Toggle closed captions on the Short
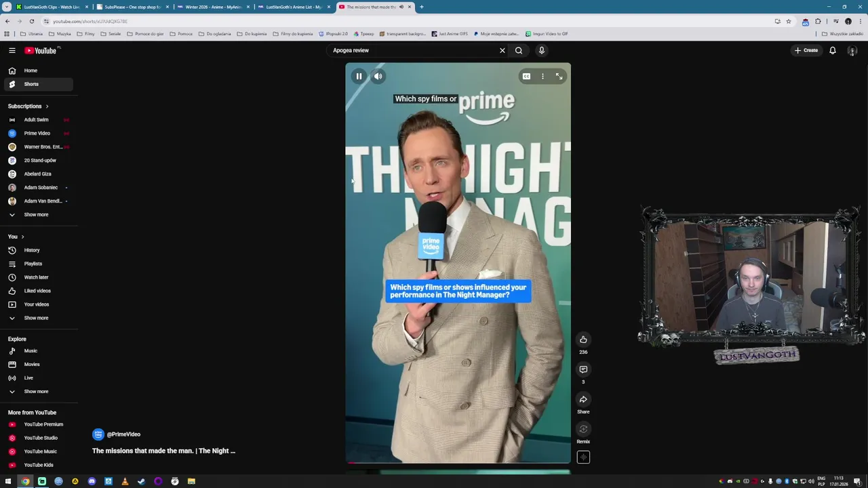This screenshot has width=868, height=488. (x=526, y=76)
